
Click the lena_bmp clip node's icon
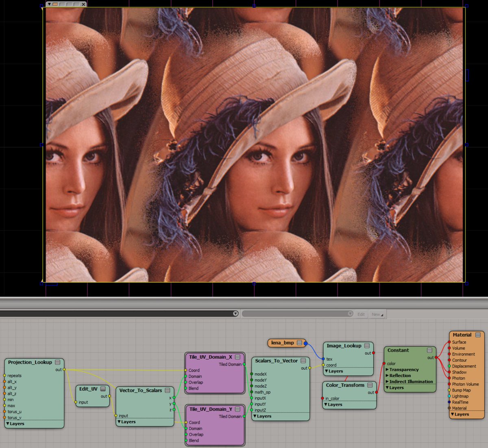300,343
